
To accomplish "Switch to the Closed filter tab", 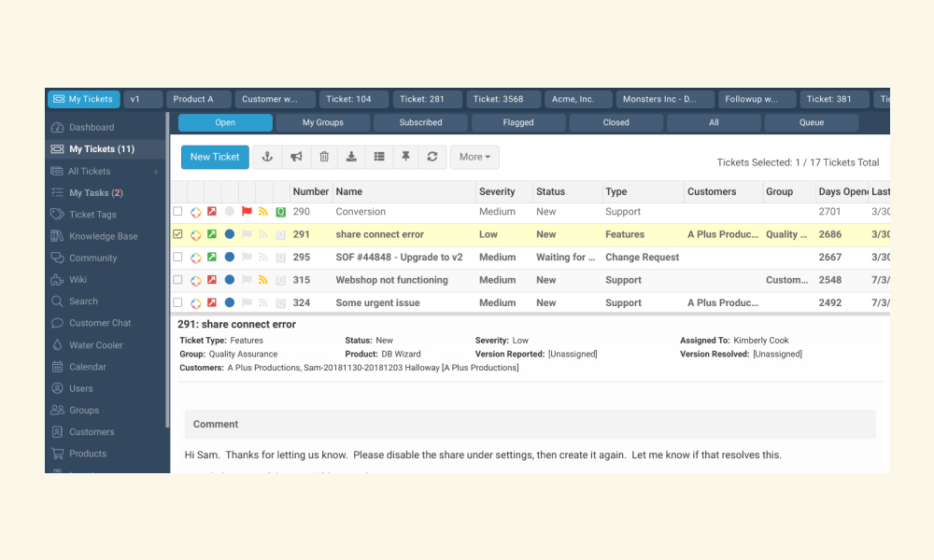I will click(x=616, y=122).
